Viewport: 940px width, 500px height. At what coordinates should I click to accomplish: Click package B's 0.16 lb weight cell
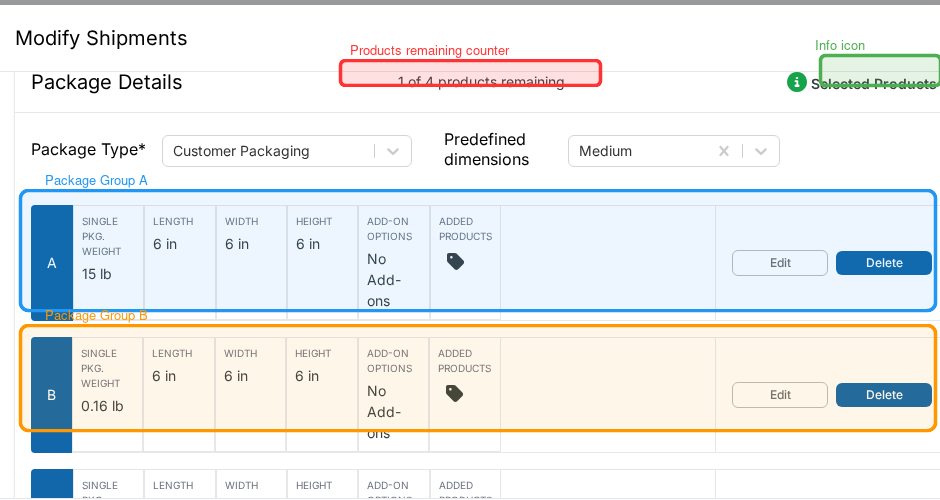click(107, 395)
